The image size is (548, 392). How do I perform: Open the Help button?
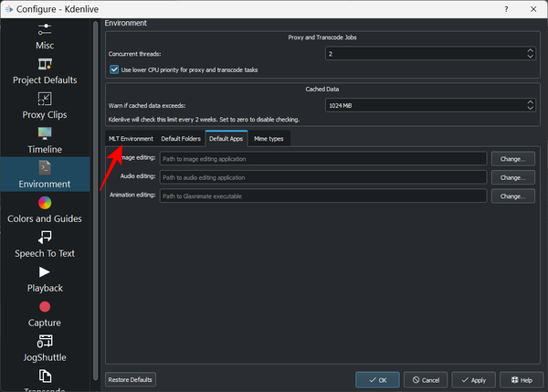point(522,380)
